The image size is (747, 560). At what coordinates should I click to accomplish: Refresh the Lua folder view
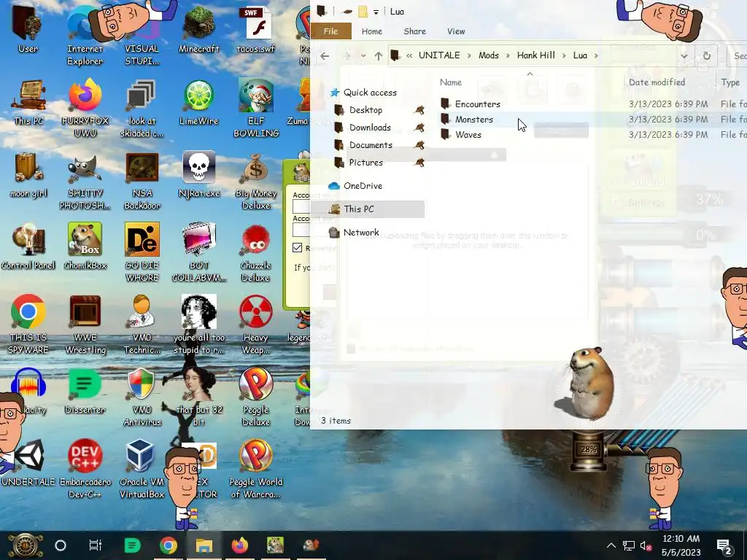706,55
